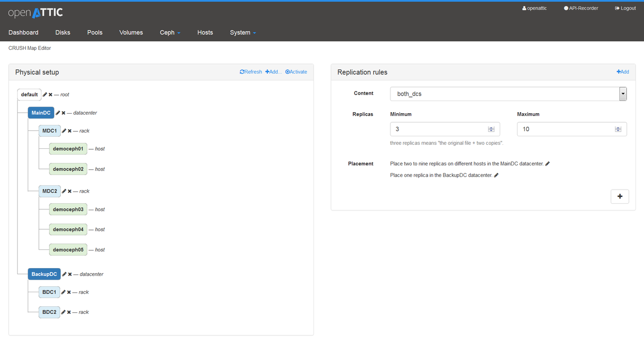This screenshot has height=344, width=644.
Task: Remove the BDC1 rack using X icon
Action: coord(69,292)
